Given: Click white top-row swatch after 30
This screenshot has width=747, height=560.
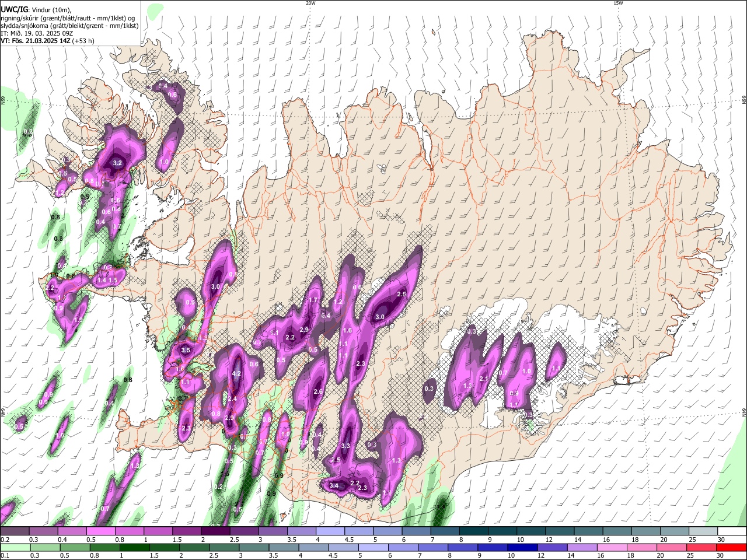Looking at the screenshot, I should tap(732, 531).
